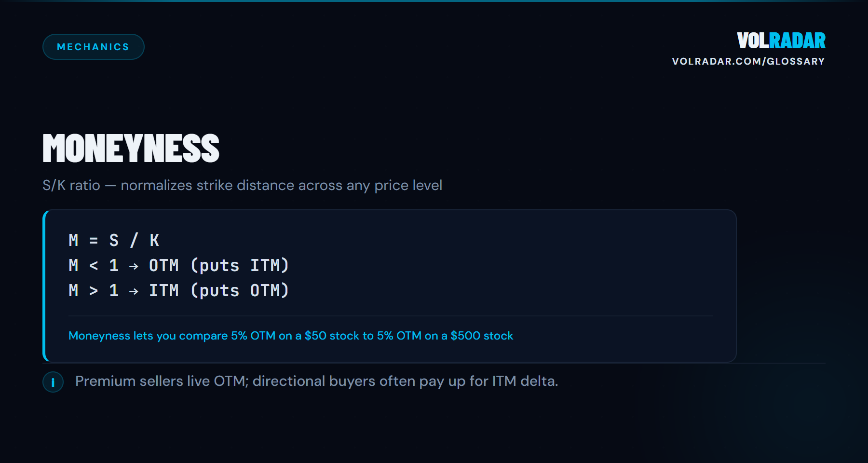
Task: Click the blue RADAR part of the logo
Action: click(x=798, y=41)
